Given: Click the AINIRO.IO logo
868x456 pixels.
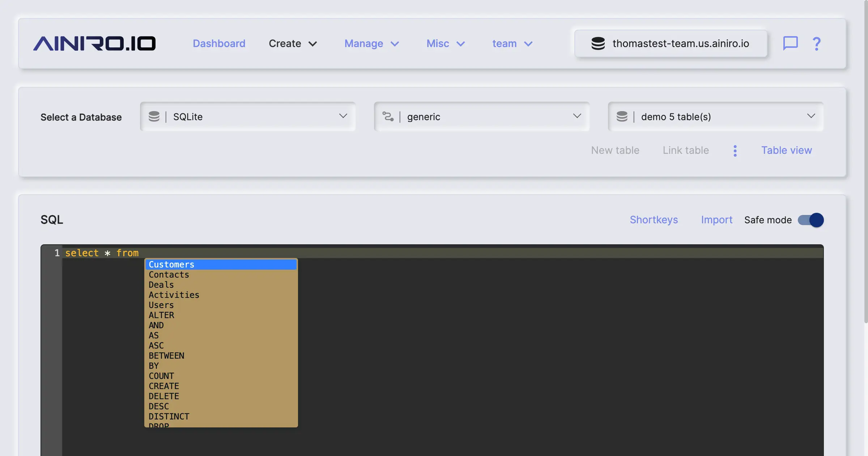Looking at the screenshot, I should pos(94,43).
